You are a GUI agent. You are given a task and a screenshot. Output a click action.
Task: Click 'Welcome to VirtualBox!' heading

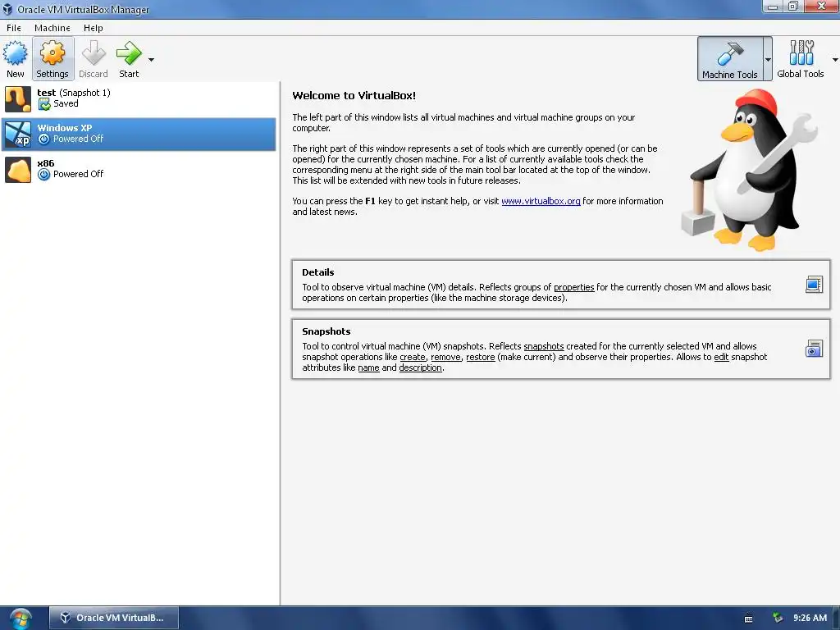click(354, 95)
